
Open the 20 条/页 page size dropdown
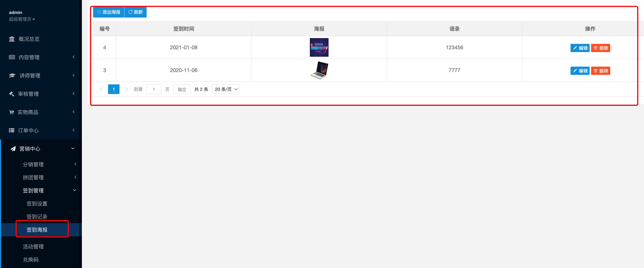(x=226, y=89)
